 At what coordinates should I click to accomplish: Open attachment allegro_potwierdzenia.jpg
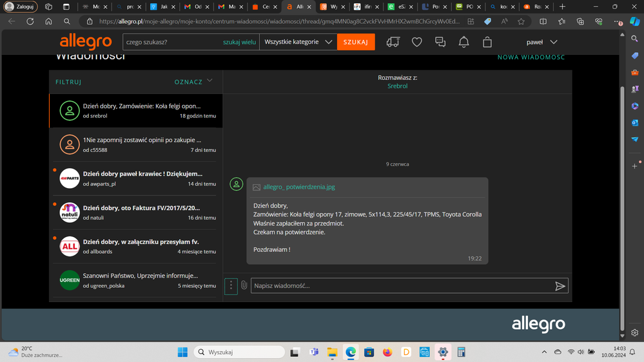[299, 187]
